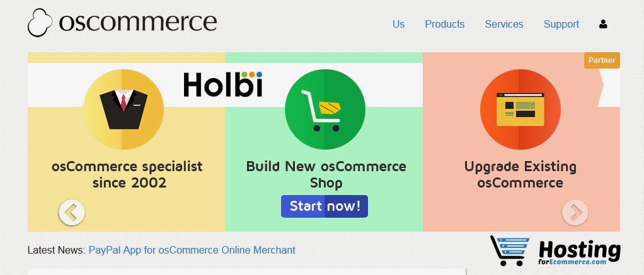This screenshot has width=644, height=275.
Task: Click the Build New osCommerce Shop heading
Action: [x=326, y=174]
